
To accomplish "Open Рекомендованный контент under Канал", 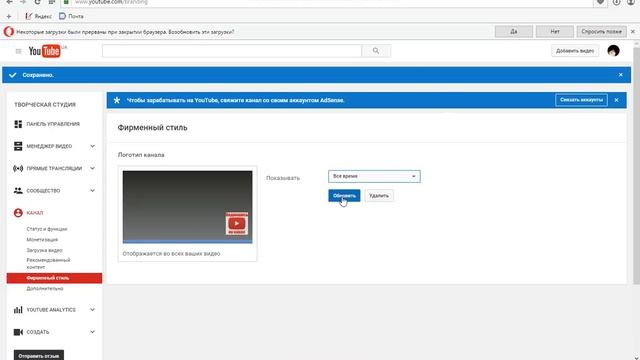I will (x=48, y=263).
